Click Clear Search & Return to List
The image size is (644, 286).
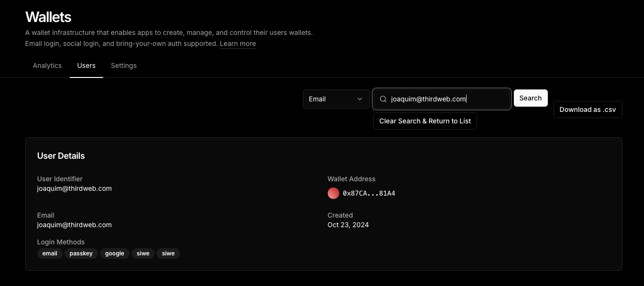[425, 121]
